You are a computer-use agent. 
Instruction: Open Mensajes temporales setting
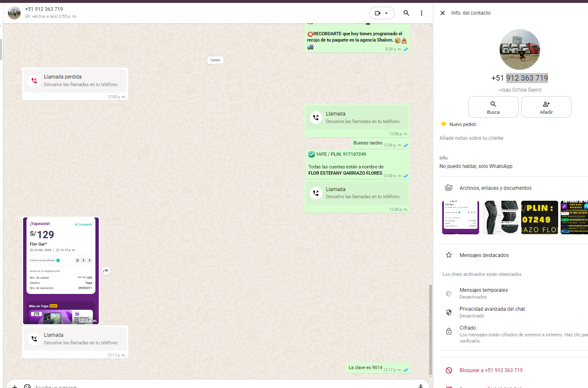[483, 293]
